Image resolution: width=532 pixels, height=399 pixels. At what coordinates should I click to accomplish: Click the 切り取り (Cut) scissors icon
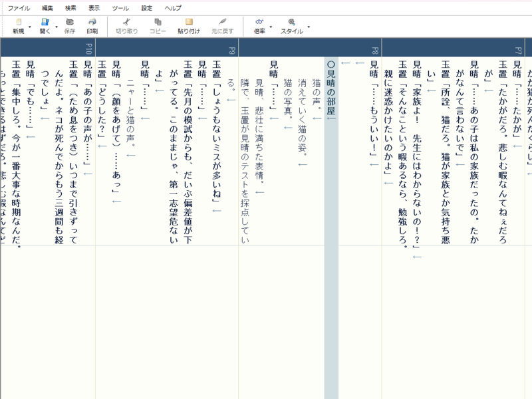(x=126, y=23)
